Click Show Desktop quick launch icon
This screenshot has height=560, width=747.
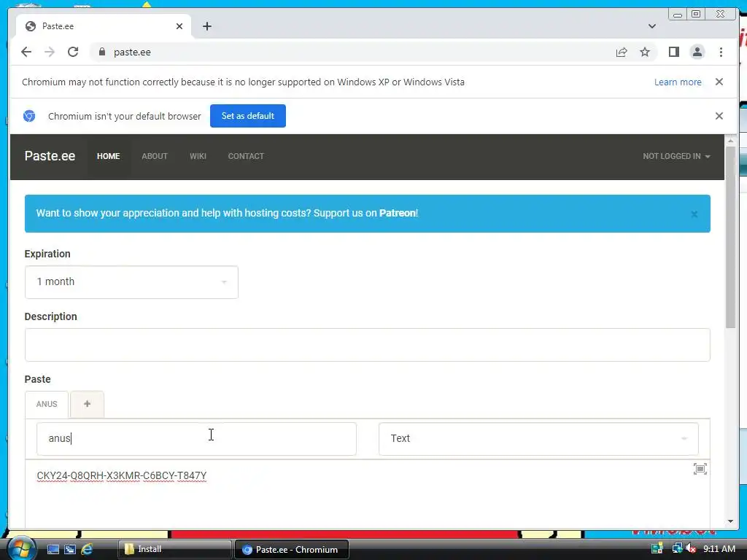[53, 549]
